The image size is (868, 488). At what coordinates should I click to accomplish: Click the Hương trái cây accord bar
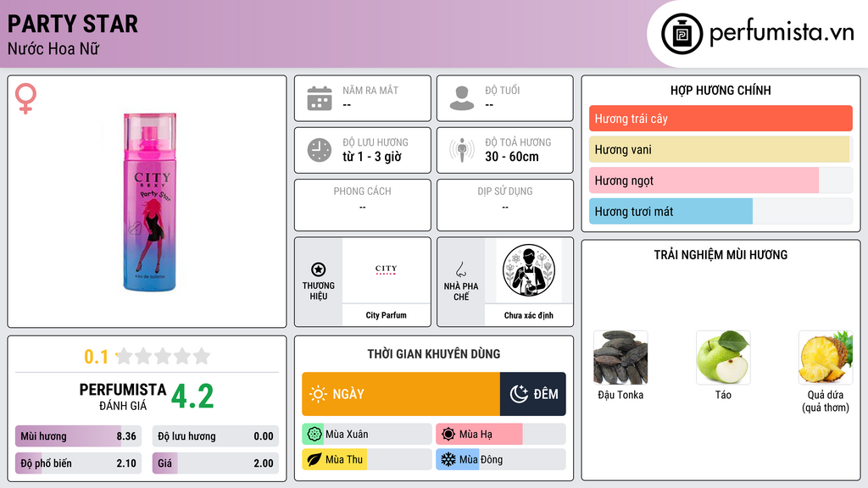721,119
